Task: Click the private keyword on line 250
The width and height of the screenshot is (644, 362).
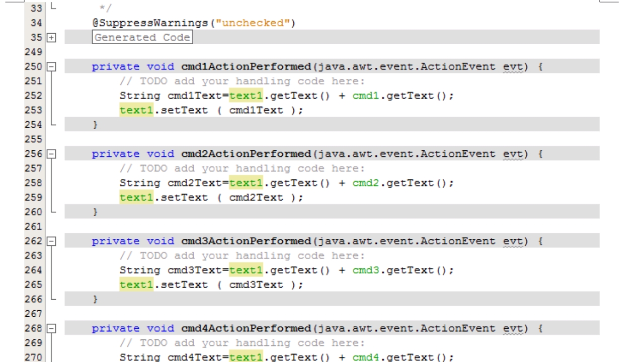Action: click(x=116, y=66)
